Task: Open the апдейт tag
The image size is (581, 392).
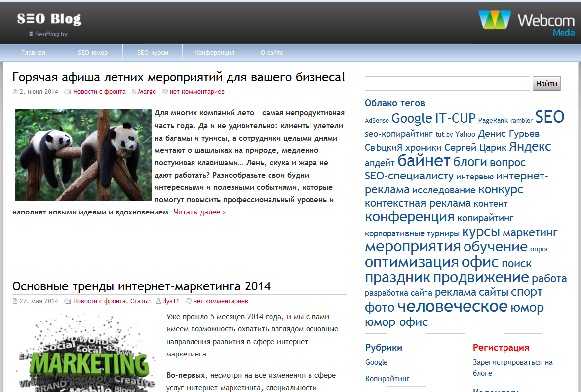Action: [x=380, y=163]
